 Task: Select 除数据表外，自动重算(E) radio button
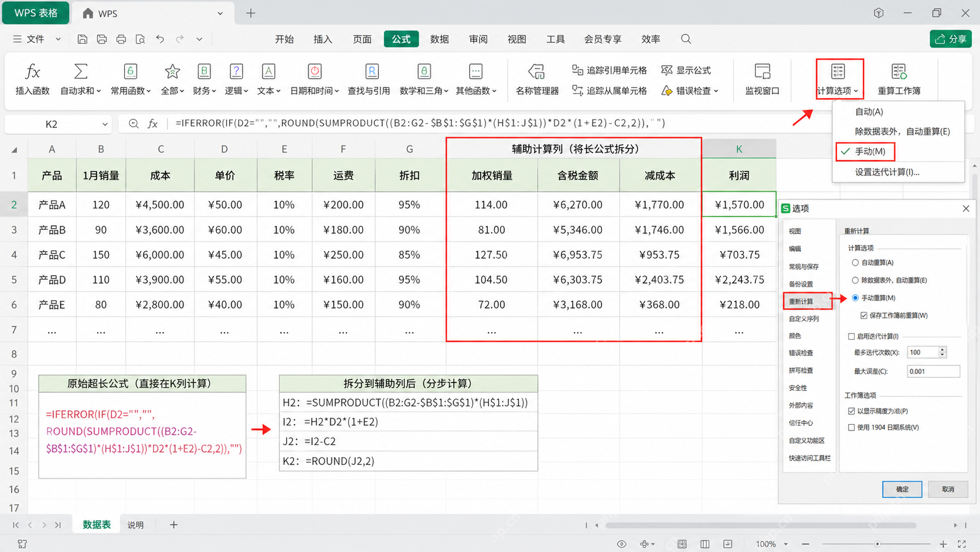[855, 280]
